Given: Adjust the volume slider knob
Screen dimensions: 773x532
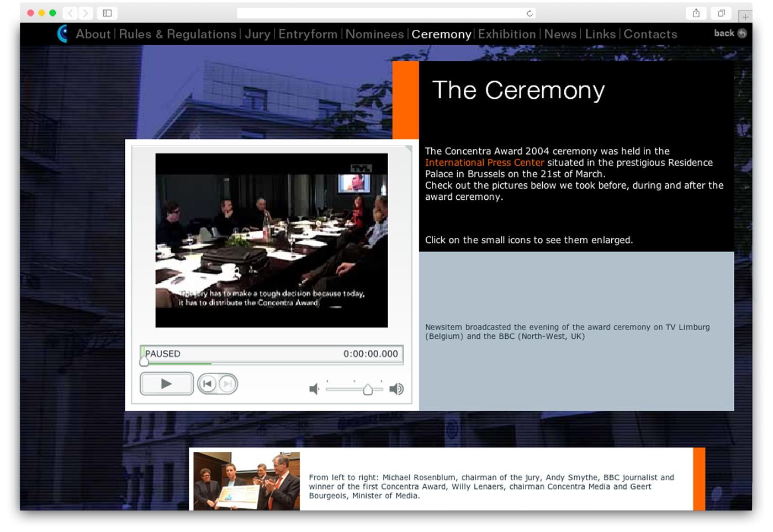Looking at the screenshot, I should tap(368, 390).
